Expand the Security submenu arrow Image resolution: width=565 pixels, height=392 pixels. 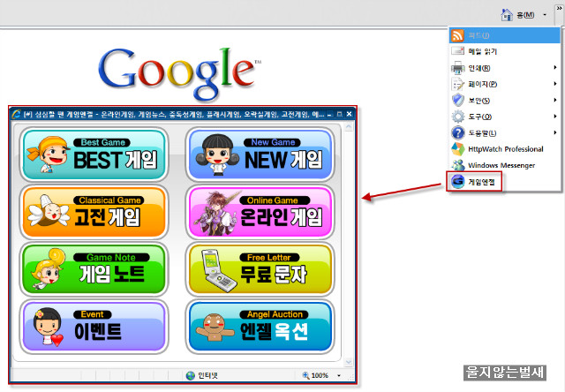[x=555, y=100]
